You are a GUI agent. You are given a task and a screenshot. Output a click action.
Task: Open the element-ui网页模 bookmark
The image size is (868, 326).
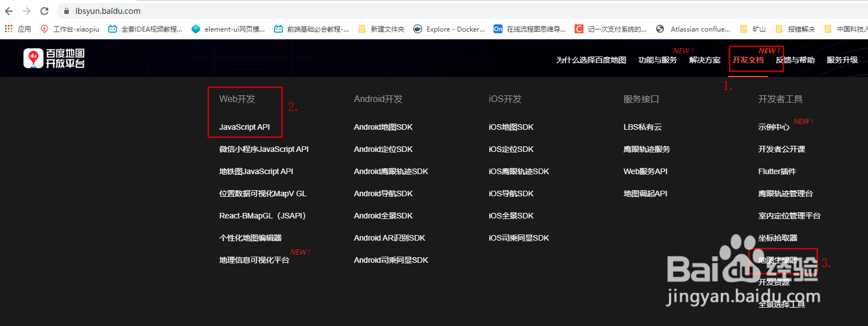[x=228, y=29]
